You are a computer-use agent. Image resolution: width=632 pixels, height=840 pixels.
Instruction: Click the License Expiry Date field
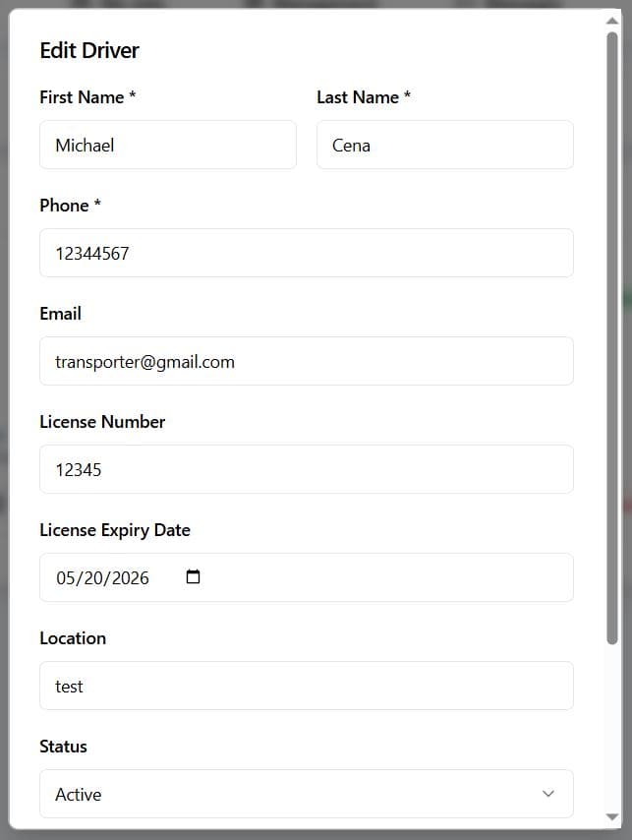tap(307, 577)
